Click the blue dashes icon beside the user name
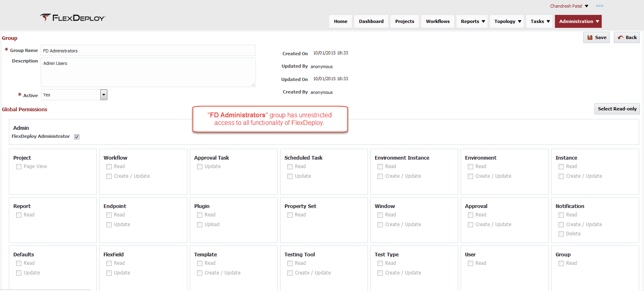The width and height of the screenshot is (644, 291). point(600,6)
